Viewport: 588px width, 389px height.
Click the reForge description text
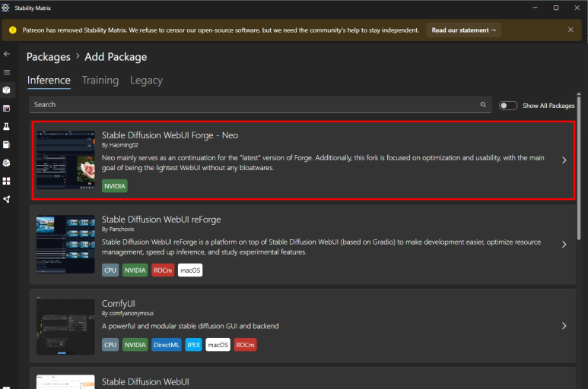tap(321, 247)
